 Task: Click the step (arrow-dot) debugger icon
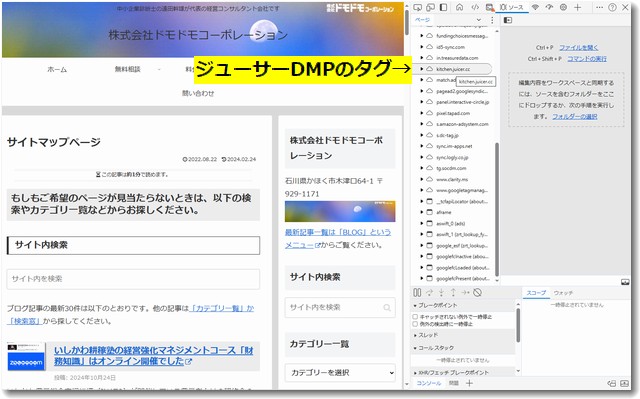pyautogui.click(x=465, y=293)
